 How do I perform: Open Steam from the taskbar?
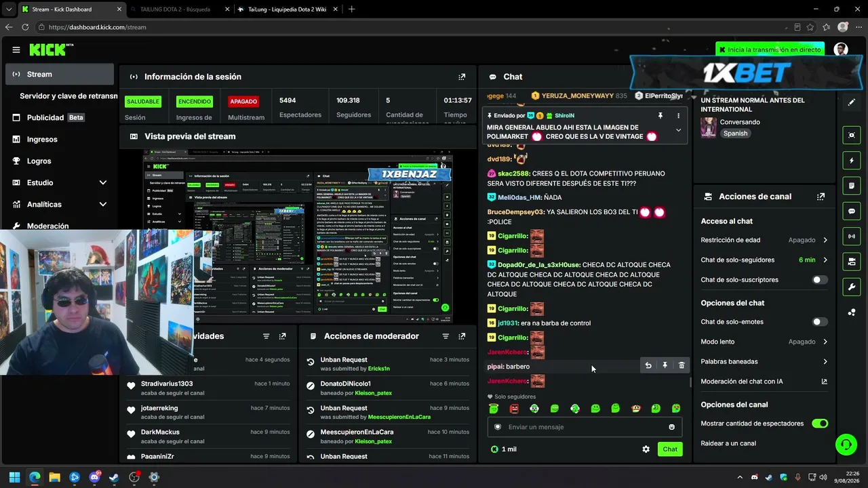tap(114, 477)
